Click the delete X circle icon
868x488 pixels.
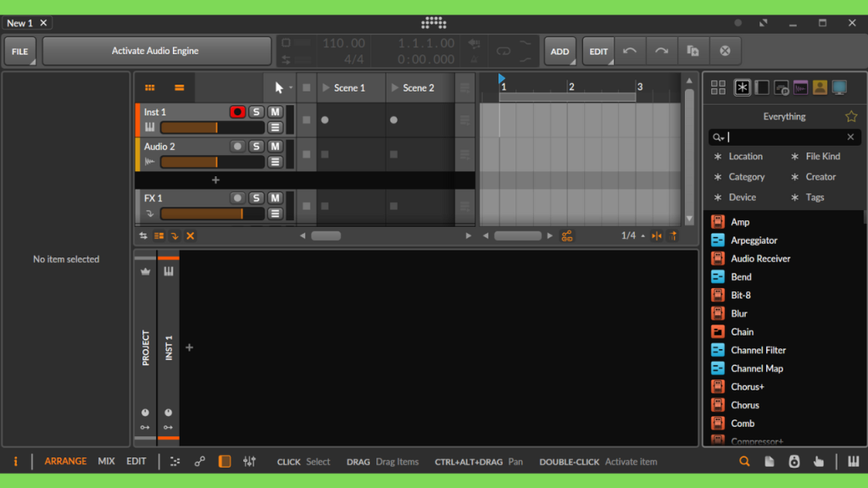tap(725, 51)
